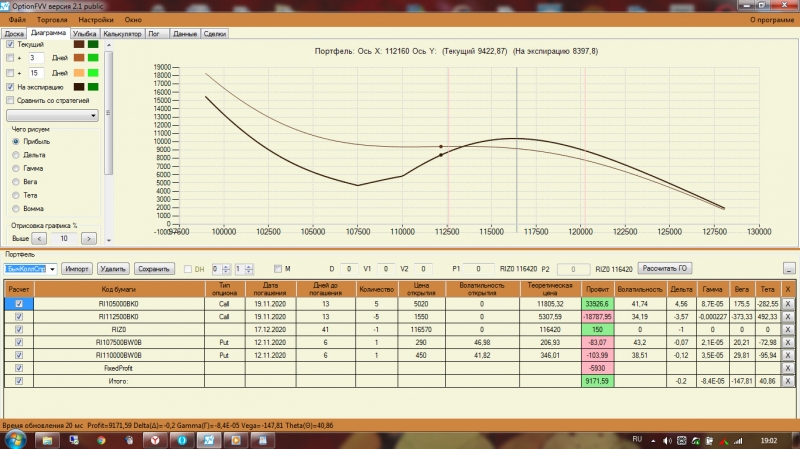Enable Сравнить со стратегией checkbox
This screenshot has width=800, height=449.
pyautogui.click(x=11, y=100)
